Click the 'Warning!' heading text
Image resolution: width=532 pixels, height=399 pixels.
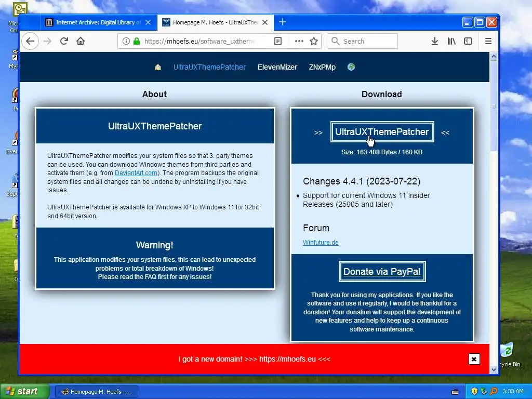pyautogui.click(x=155, y=245)
